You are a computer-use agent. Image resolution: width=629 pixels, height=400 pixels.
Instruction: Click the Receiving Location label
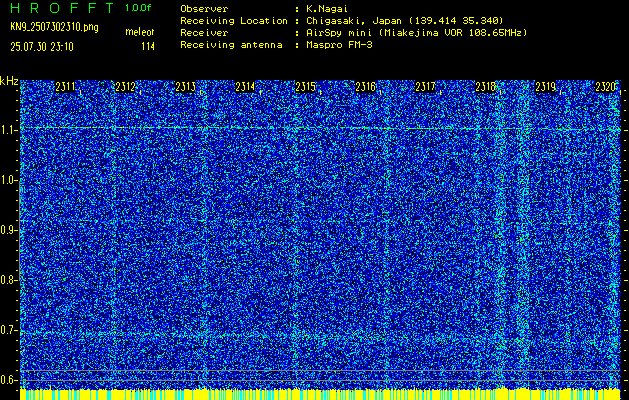click(x=234, y=21)
